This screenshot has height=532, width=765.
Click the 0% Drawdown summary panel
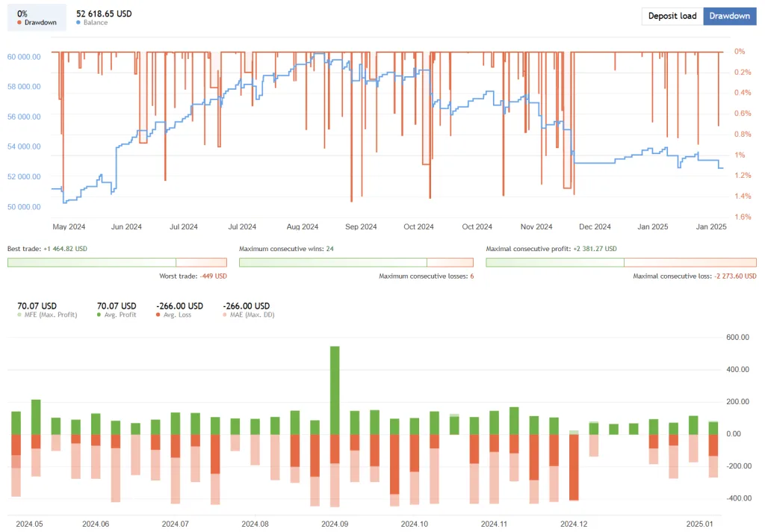pyautogui.click(x=36, y=16)
